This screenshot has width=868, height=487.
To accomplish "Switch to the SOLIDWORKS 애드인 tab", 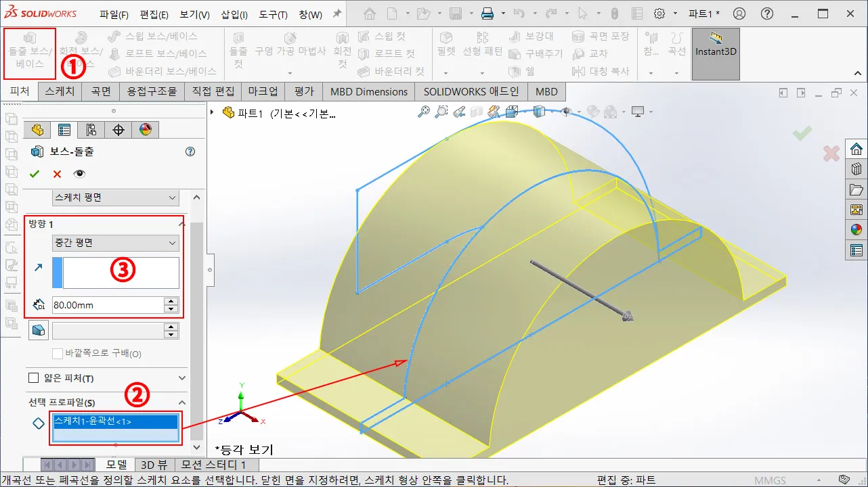I will coord(471,91).
